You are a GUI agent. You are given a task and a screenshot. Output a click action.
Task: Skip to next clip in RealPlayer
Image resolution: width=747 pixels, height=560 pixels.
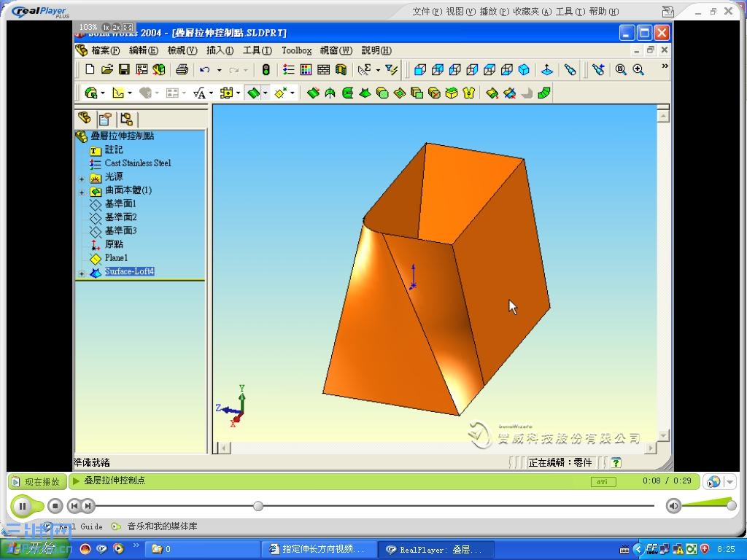[x=88, y=506]
